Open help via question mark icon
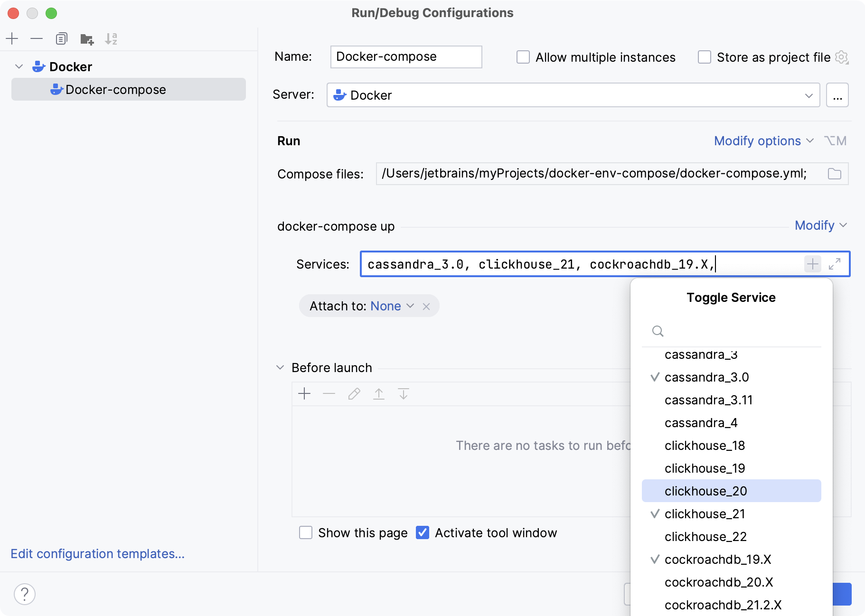 pos(25,594)
